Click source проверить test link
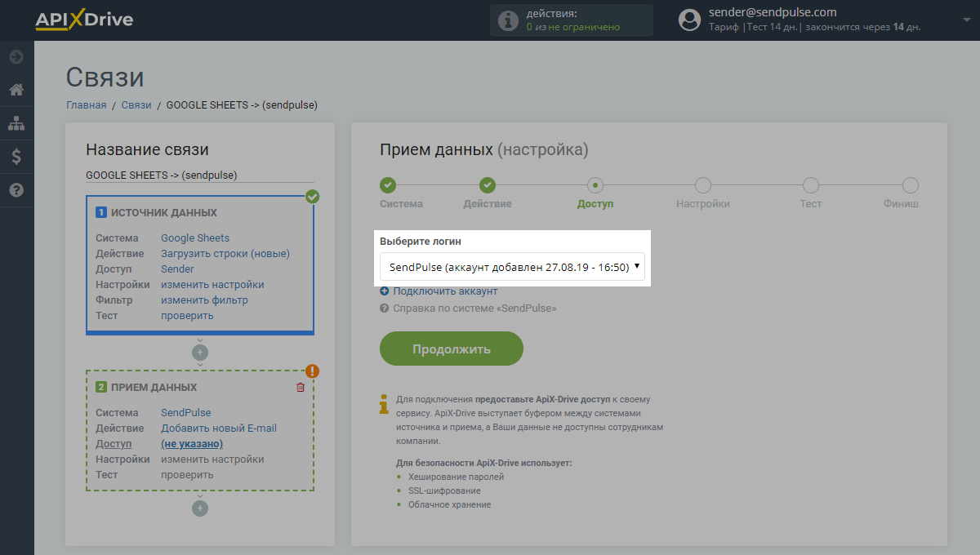The image size is (980, 555). pyautogui.click(x=187, y=316)
